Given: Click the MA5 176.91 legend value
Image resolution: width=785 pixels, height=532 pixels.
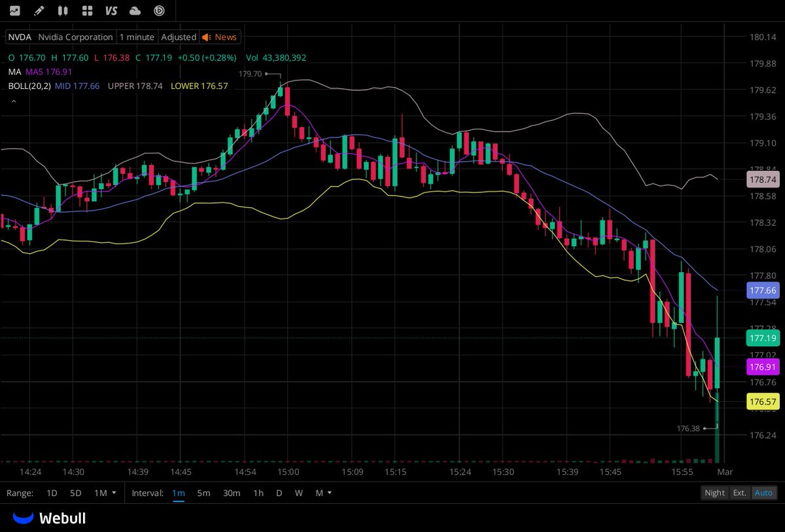Looking at the screenshot, I should pyautogui.click(x=49, y=72).
